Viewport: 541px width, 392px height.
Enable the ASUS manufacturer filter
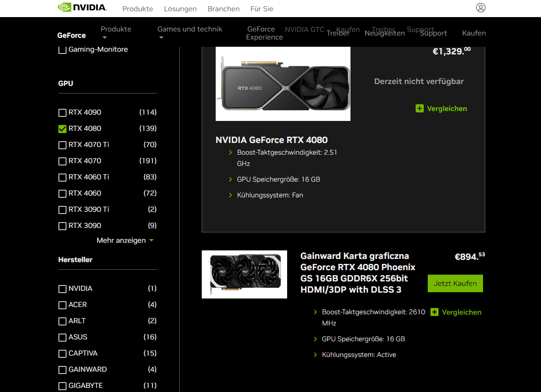tap(62, 337)
